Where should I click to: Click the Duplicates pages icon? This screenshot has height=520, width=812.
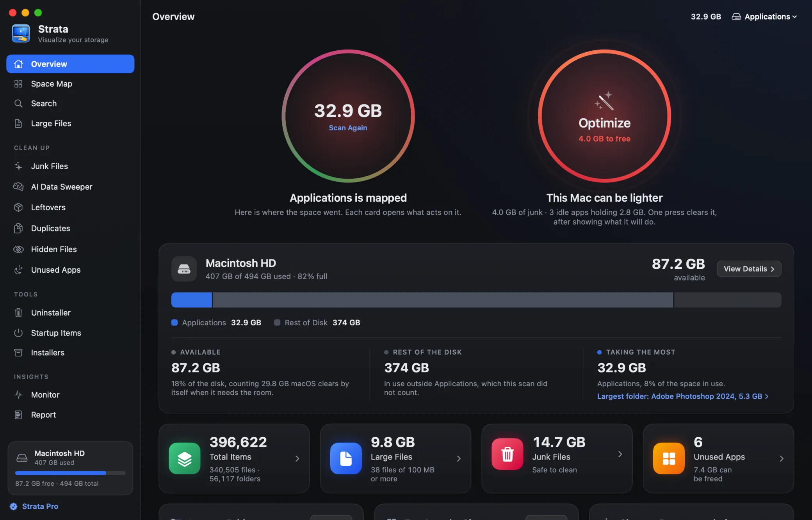(x=18, y=228)
